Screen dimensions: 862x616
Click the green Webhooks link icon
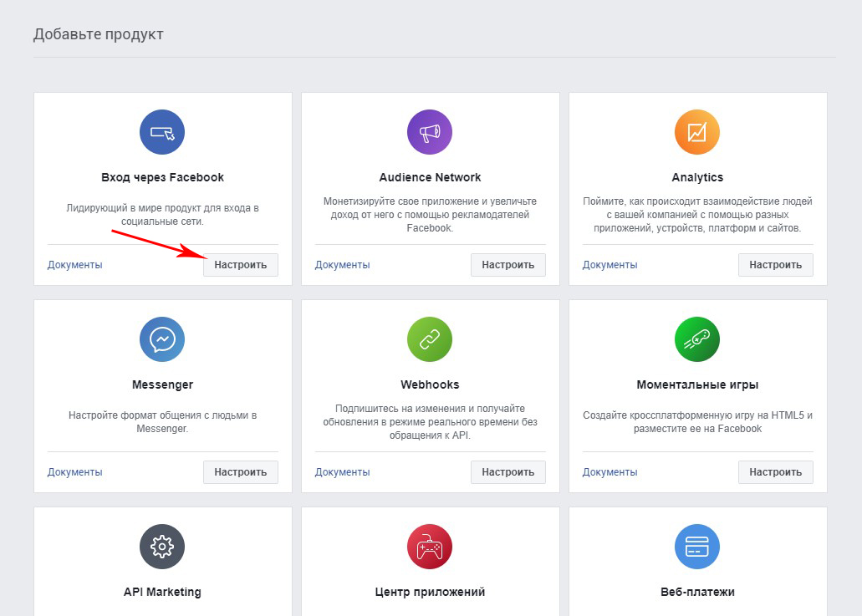[x=430, y=339]
